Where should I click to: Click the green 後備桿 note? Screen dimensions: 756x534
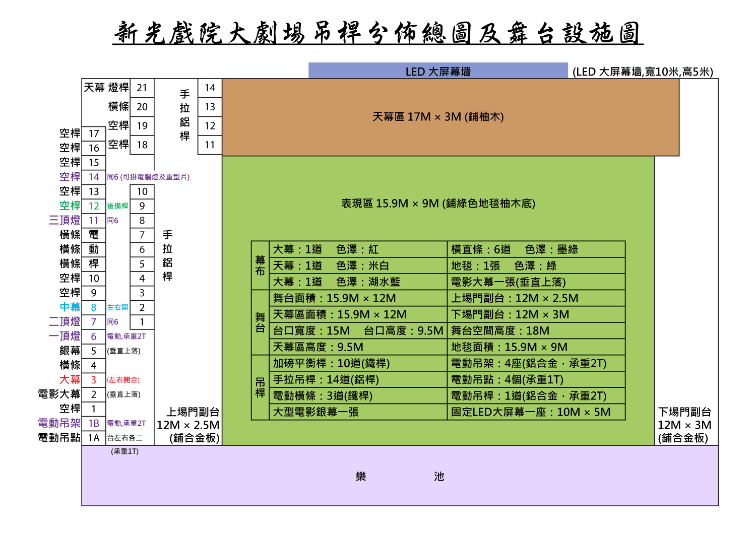pyautogui.click(x=117, y=206)
